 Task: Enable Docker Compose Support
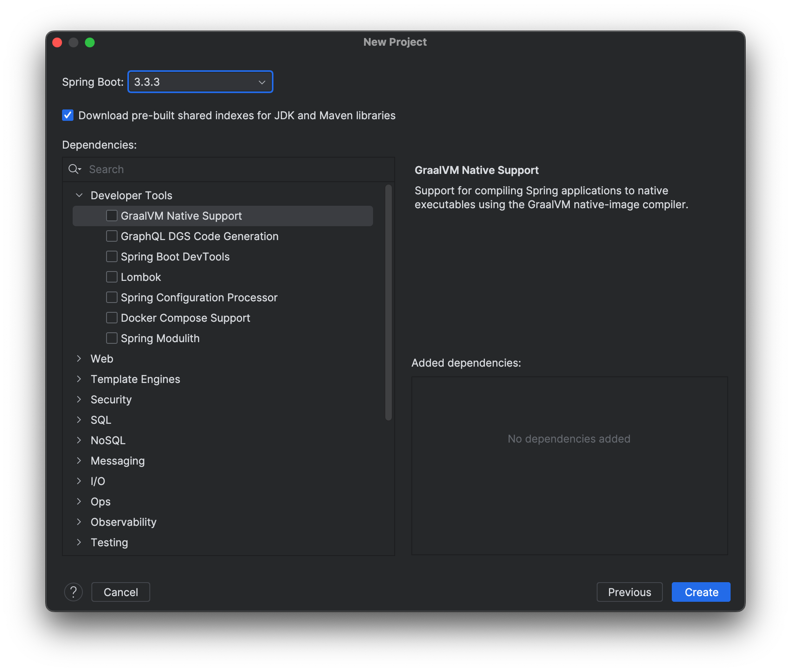pyautogui.click(x=111, y=318)
